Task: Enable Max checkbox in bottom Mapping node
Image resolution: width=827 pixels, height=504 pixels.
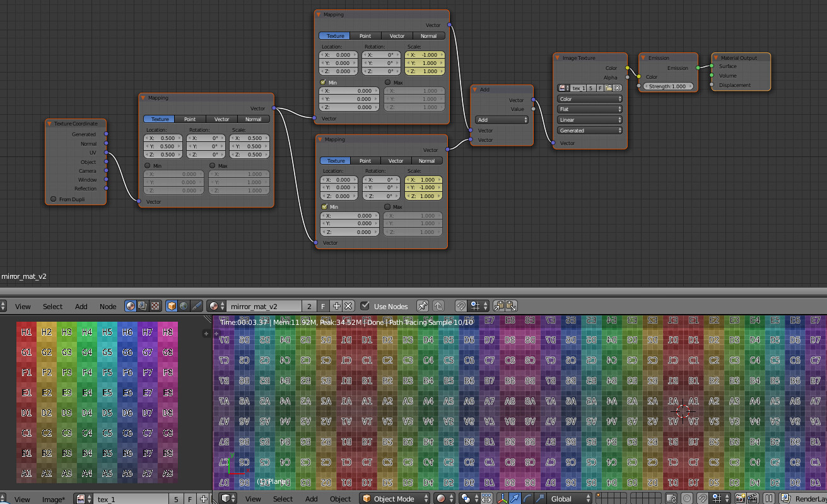Action: point(387,207)
